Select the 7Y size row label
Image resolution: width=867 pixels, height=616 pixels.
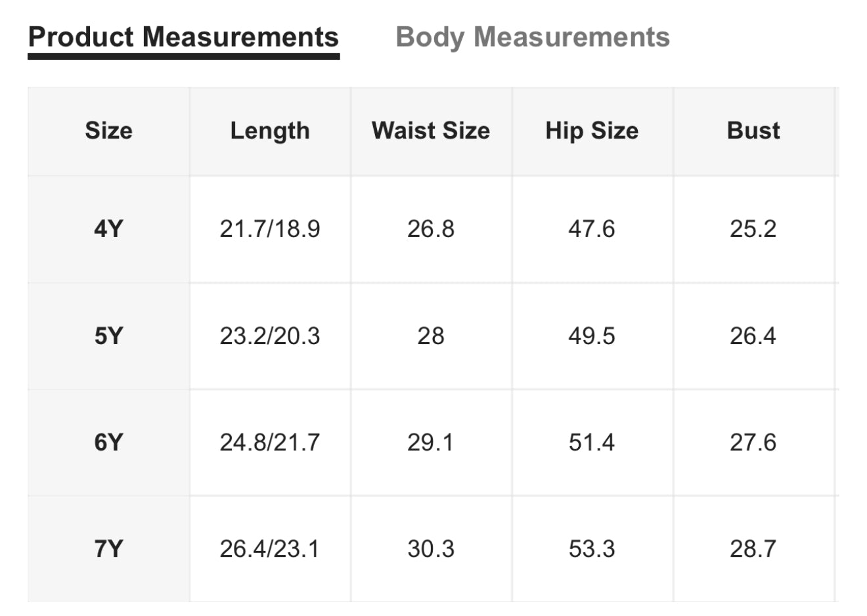coord(108,549)
